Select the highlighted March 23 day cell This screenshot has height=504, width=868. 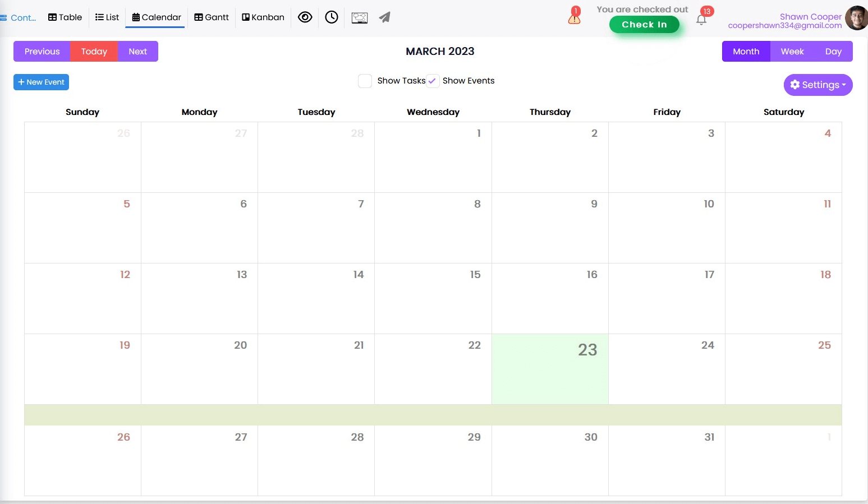point(549,369)
